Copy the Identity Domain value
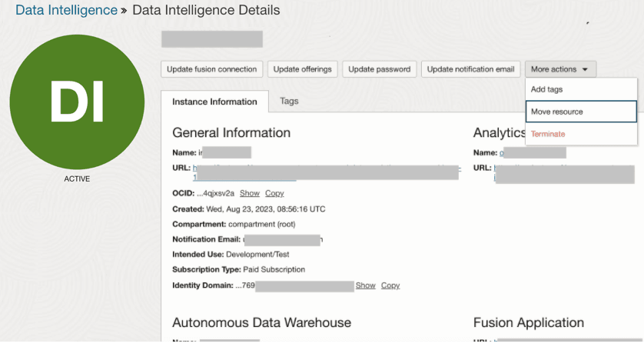This screenshot has height=347, width=644. click(390, 285)
